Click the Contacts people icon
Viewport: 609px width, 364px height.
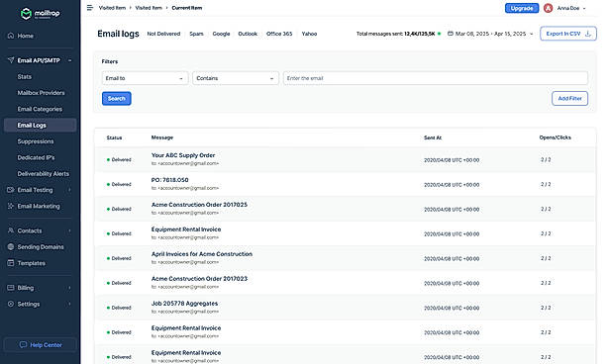coord(11,230)
